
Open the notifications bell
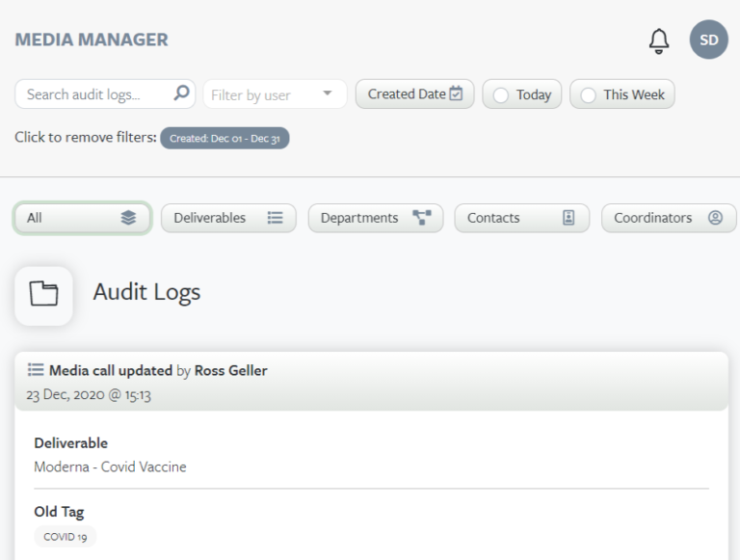659,41
